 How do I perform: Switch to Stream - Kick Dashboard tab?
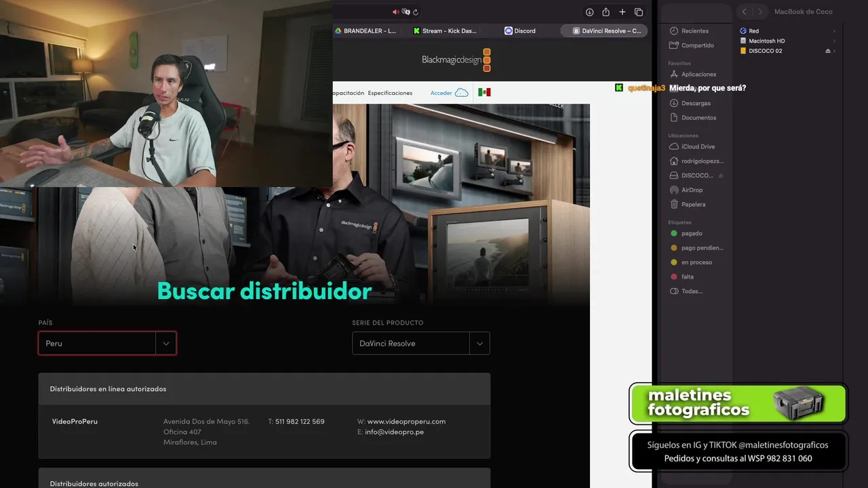tap(445, 30)
